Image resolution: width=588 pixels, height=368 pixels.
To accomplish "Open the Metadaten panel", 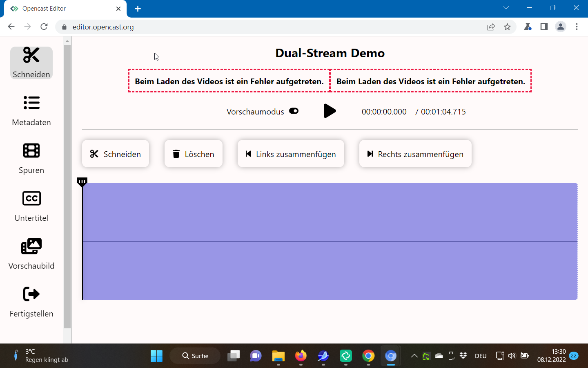I will coord(31,110).
